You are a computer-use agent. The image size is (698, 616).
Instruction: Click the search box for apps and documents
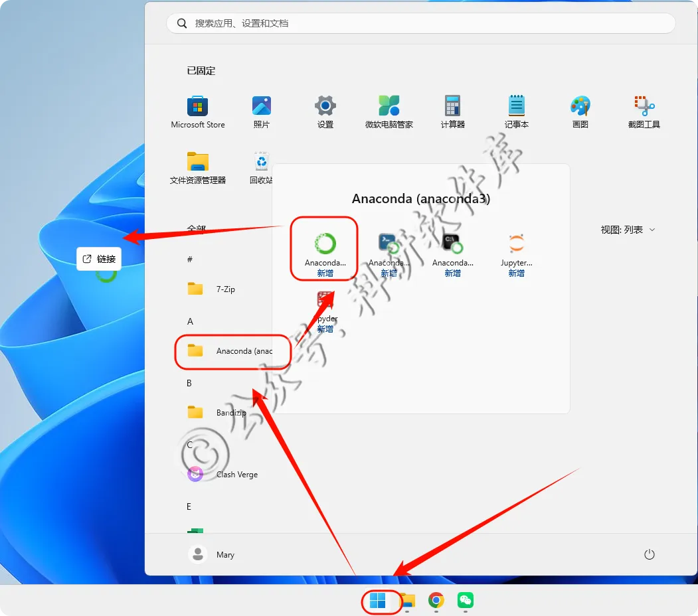[x=420, y=23]
